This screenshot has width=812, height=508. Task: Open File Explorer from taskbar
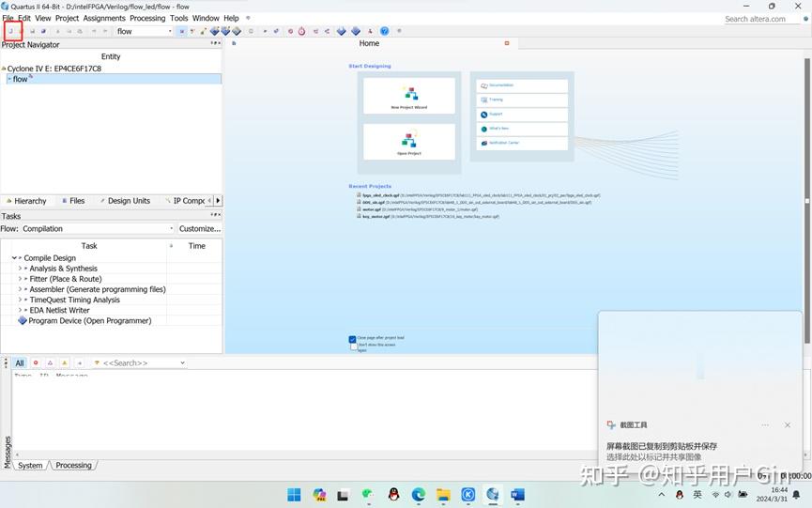click(443, 495)
